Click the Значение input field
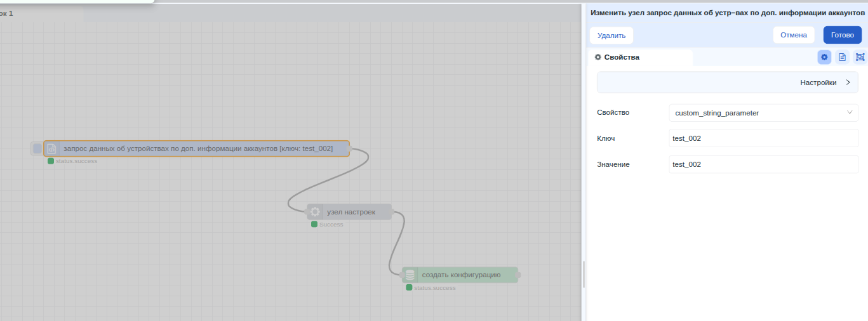 [764, 164]
